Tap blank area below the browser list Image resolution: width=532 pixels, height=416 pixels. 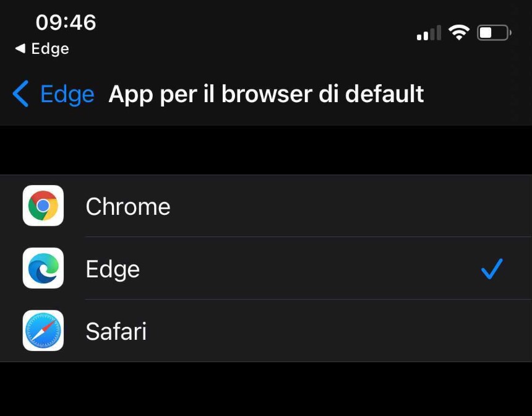(x=266, y=389)
